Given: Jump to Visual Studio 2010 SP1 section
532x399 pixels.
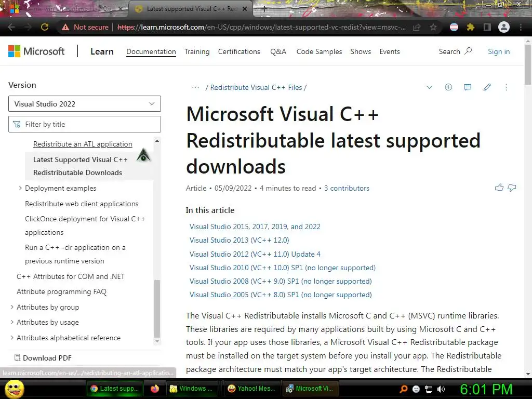Looking at the screenshot, I should 282,268.
